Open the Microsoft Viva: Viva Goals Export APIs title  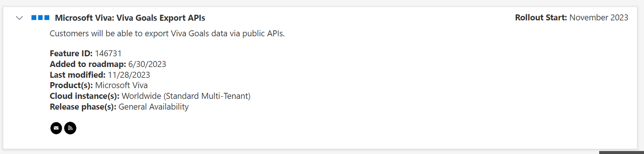point(130,18)
